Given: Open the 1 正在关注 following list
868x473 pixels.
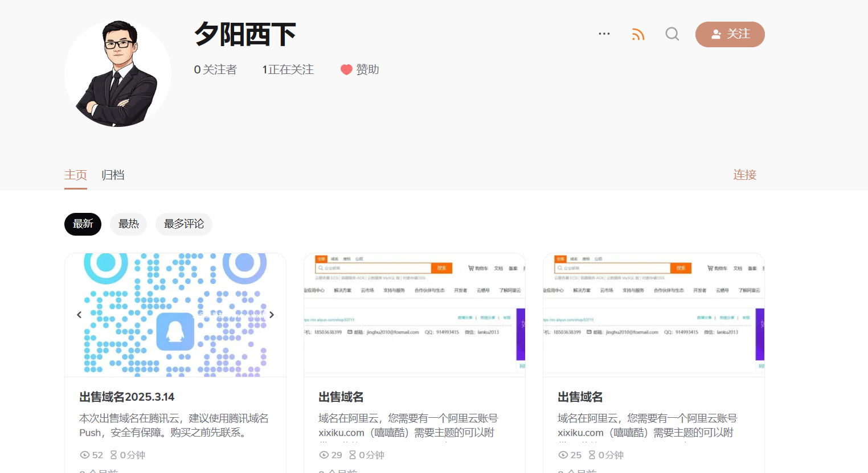Looking at the screenshot, I should [288, 69].
